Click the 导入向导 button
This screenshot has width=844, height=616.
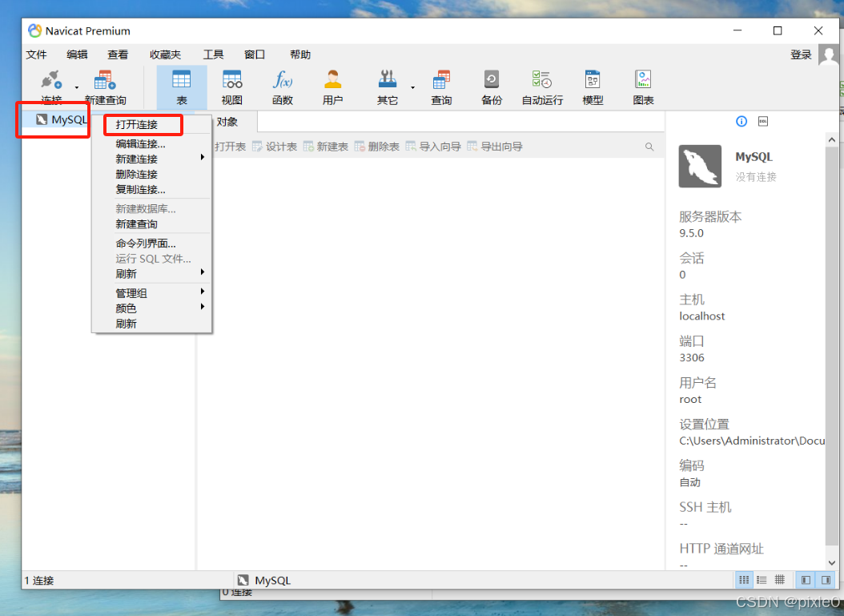point(433,147)
